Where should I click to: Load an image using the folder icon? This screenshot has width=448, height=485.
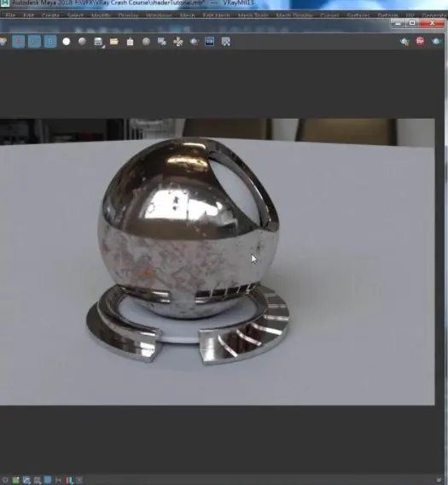(x=114, y=42)
